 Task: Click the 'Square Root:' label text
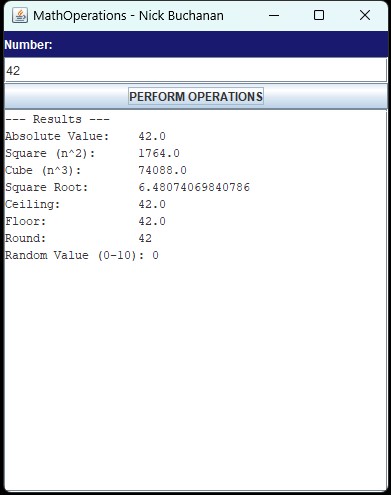coord(47,187)
